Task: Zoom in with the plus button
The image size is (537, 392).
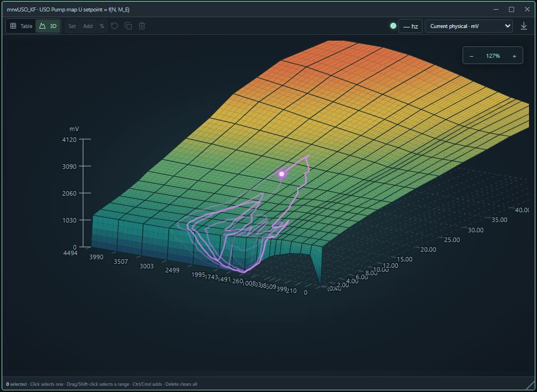Action: point(514,56)
